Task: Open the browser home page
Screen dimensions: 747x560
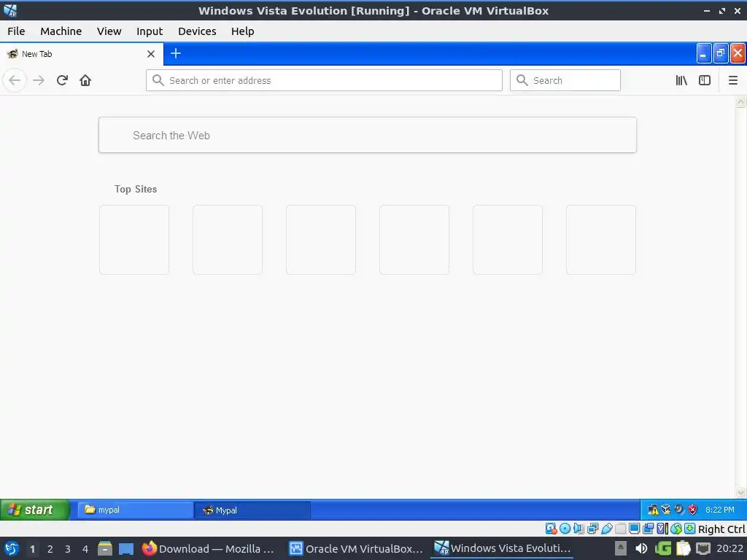Action: click(x=85, y=80)
